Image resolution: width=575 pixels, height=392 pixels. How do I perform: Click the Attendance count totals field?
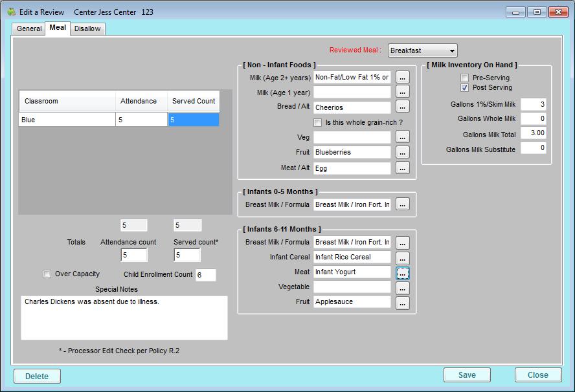(134, 255)
